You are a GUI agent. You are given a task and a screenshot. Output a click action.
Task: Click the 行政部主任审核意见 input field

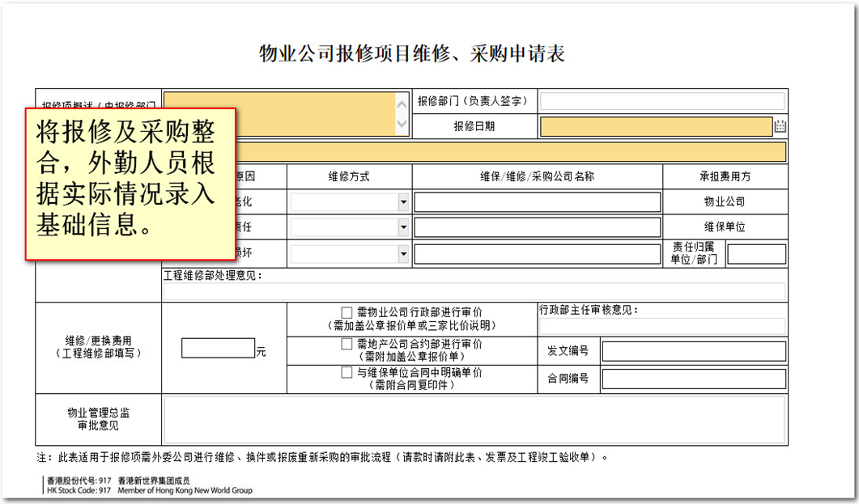tap(662, 326)
